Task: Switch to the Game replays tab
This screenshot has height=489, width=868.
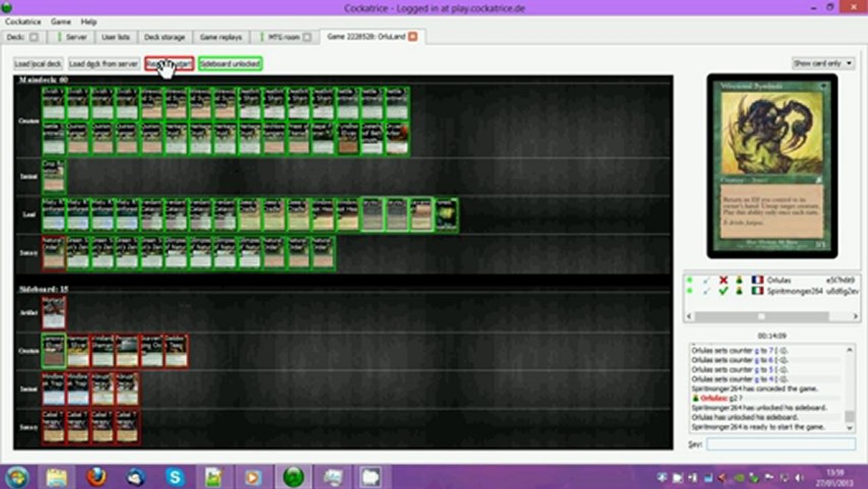Action: [222, 37]
